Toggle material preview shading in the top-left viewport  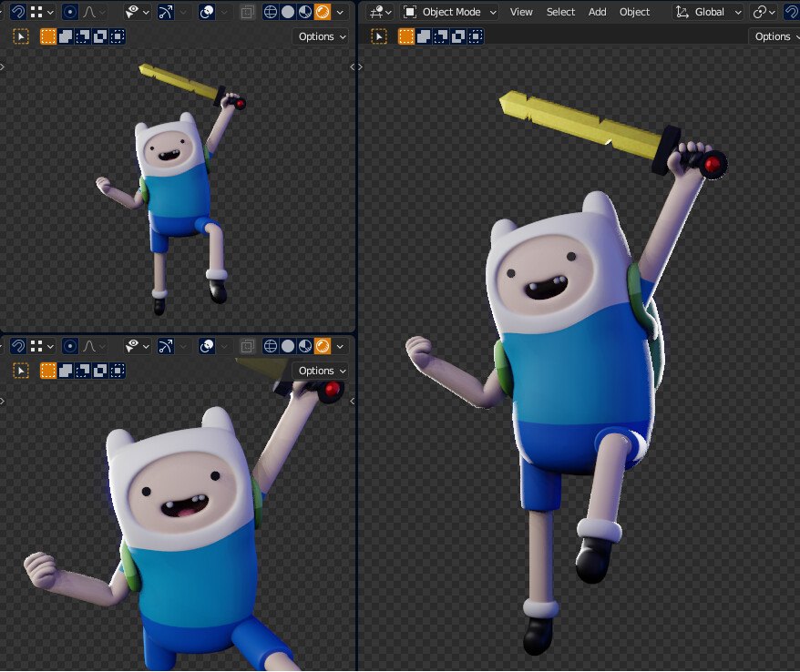(x=303, y=12)
